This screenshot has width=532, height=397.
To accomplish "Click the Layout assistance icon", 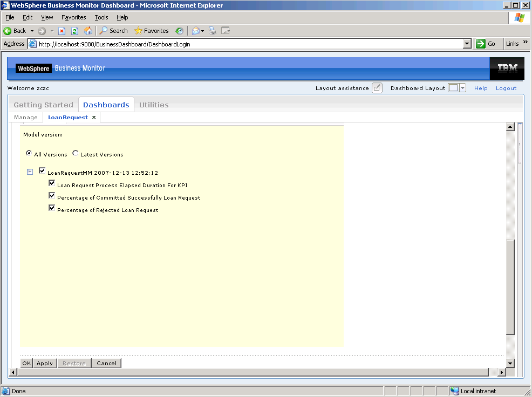I will [377, 88].
